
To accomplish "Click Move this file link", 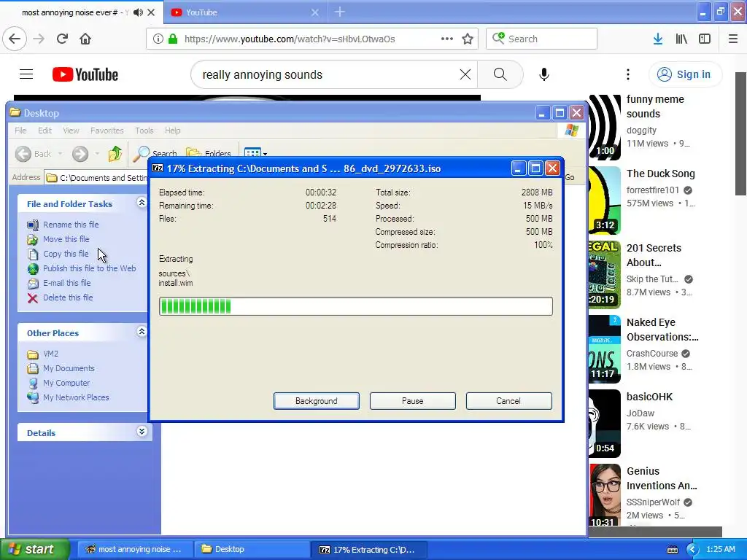I will click(66, 239).
